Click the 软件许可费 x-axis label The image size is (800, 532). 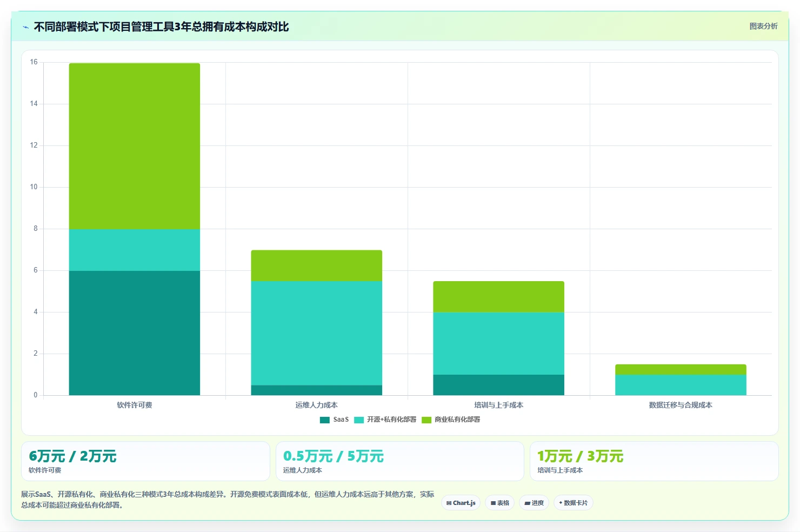[135, 405]
